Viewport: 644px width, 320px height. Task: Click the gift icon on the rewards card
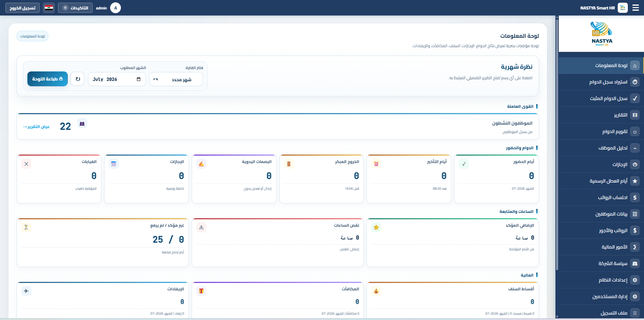tap(201, 291)
